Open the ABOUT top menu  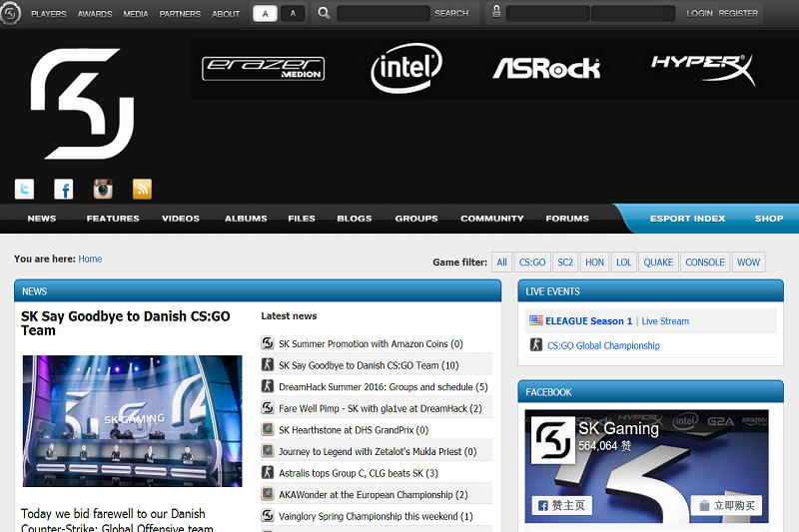click(x=226, y=14)
